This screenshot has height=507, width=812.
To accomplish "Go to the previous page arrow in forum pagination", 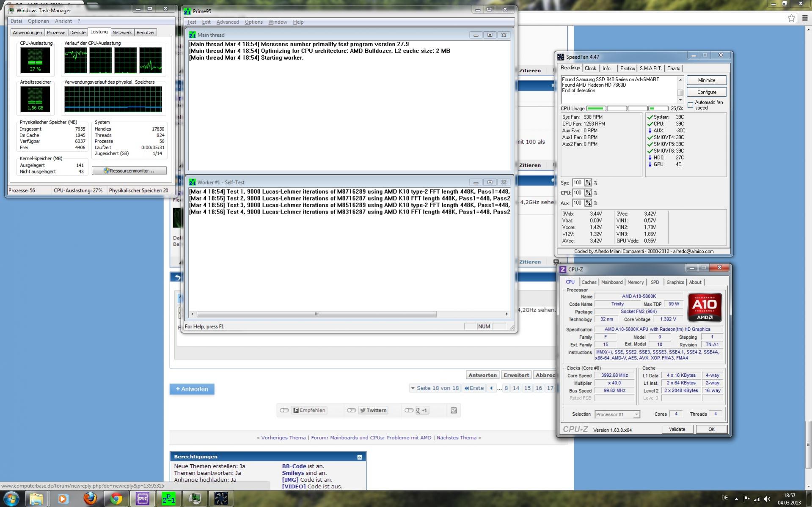I will 491,388.
